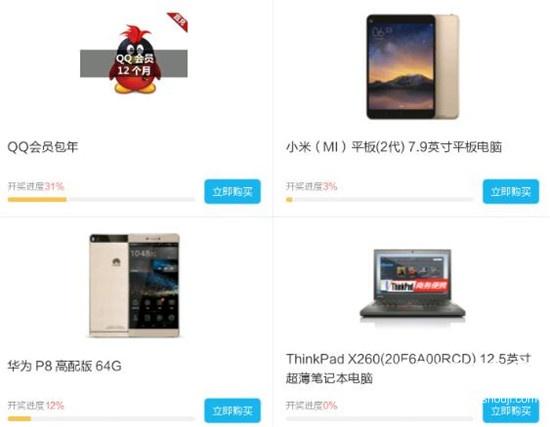Image resolution: width=550 pixels, height=427 pixels.
Task: Click the 小米平板 3% progress bar
Action: (x=380, y=200)
